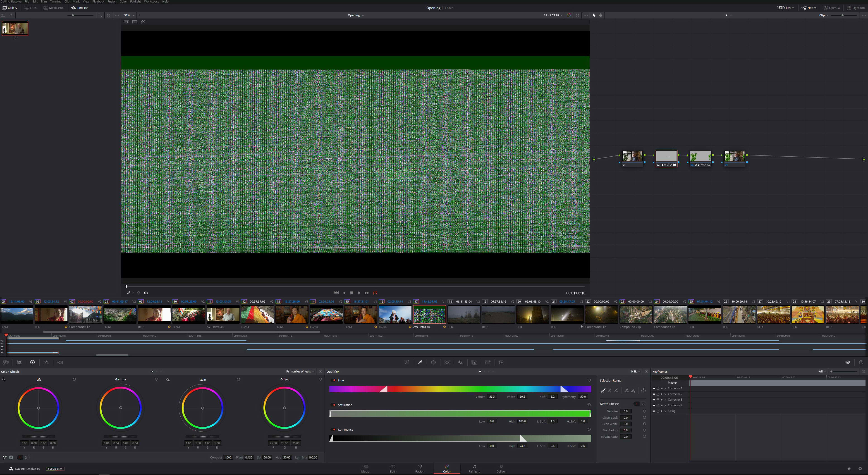Expand the Sizing keyframe track
Image resolution: width=868 pixels, height=475 pixels.
665,411
